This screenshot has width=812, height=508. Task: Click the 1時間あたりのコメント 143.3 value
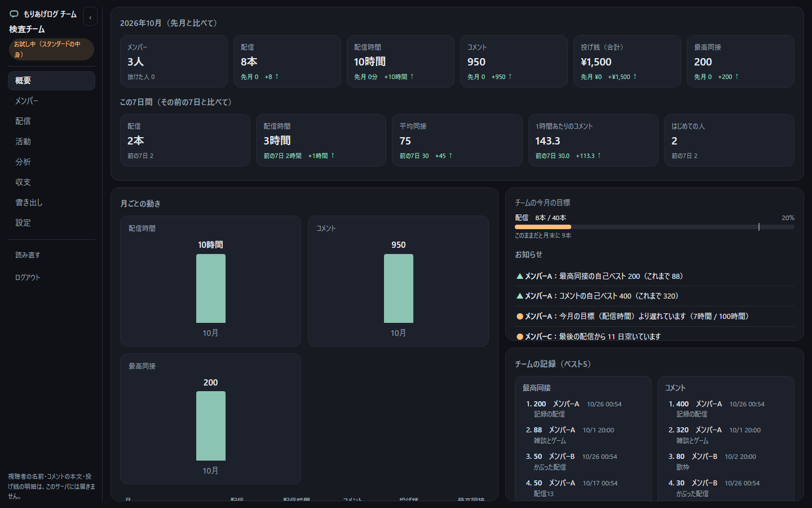(548, 141)
